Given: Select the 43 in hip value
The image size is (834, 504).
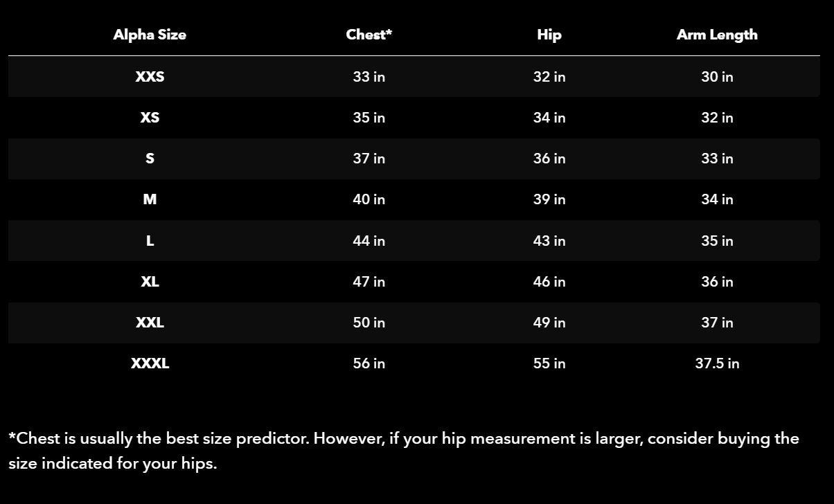Looking at the screenshot, I should [x=549, y=241].
